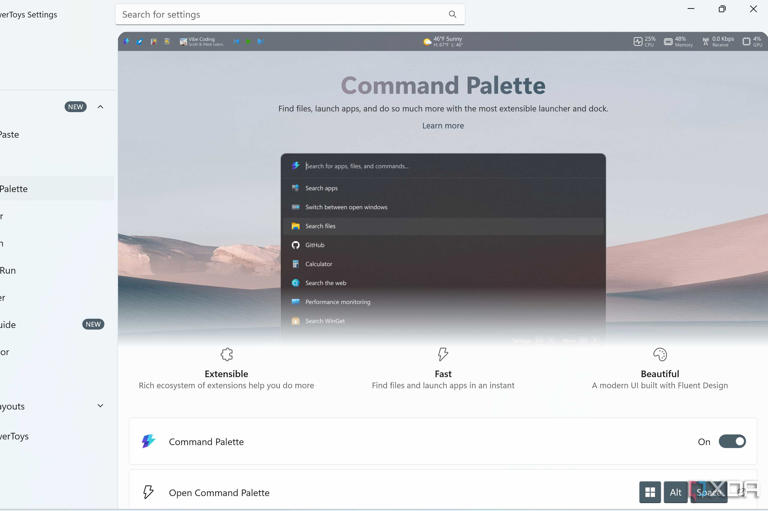Click the Command Palette lightning bolt icon
The height and width of the screenshot is (511, 768).
148,441
